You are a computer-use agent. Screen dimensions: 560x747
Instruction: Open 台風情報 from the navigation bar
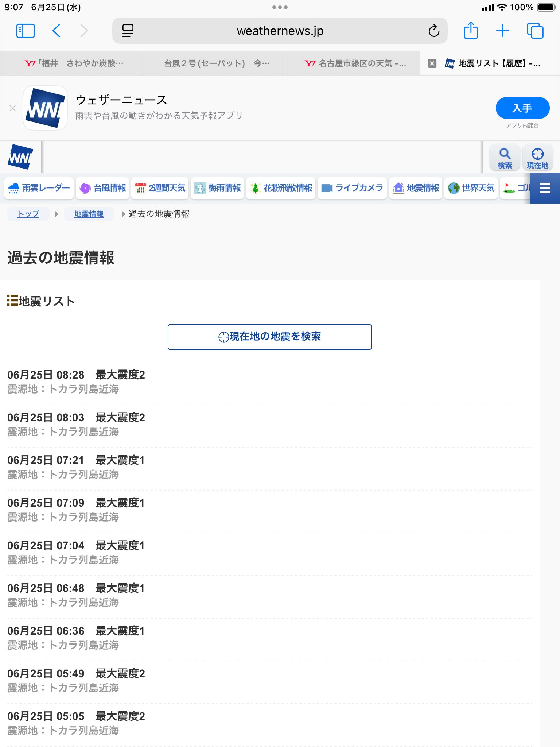pyautogui.click(x=102, y=188)
